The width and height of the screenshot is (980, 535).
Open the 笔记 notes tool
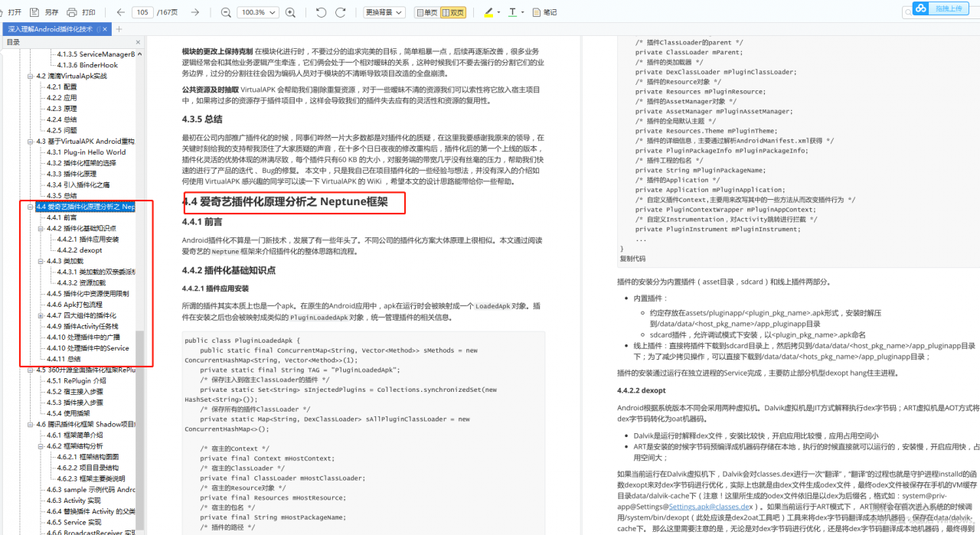point(545,12)
